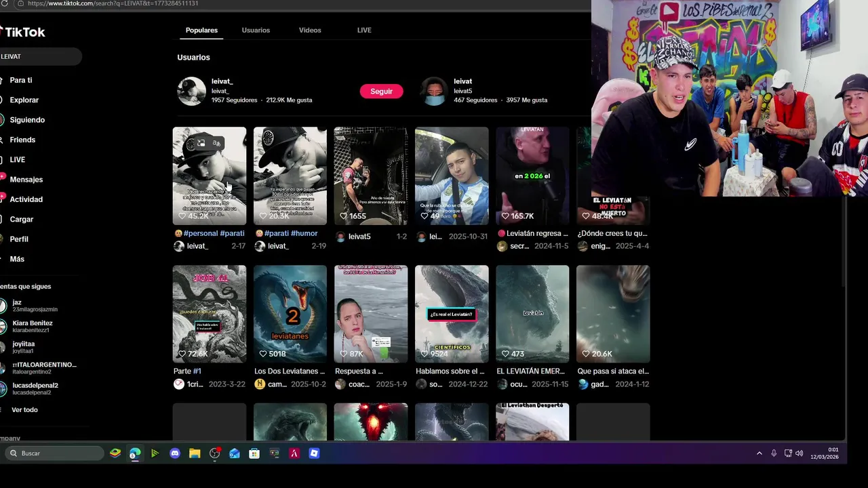
Task: Open Microsoft Edge in the taskbar
Action: pos(135,453)
